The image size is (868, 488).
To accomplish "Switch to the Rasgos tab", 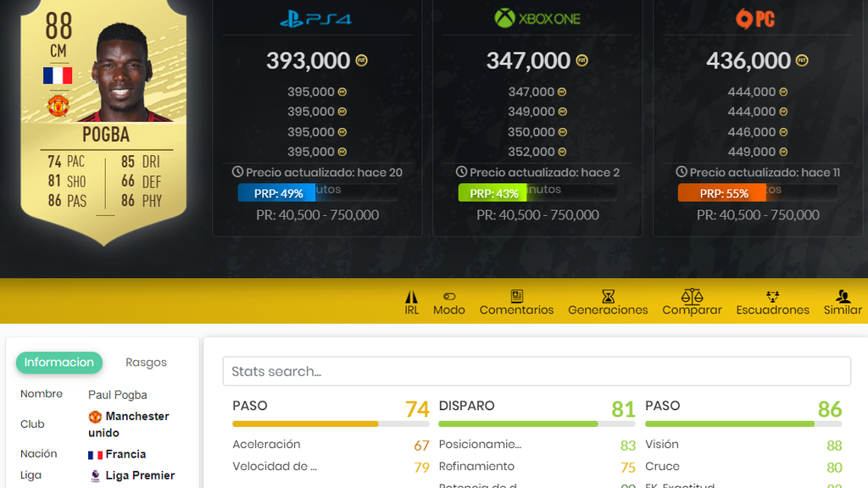I will [x=146, y=363].
